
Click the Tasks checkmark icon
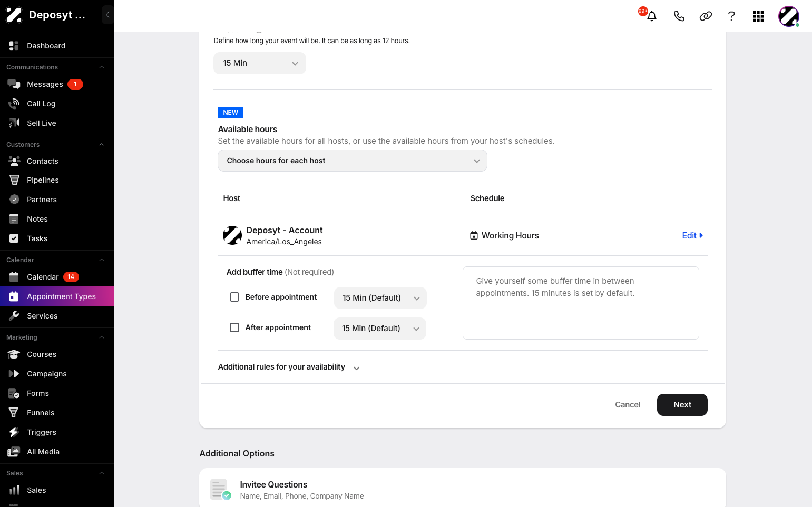click(14, 238)
